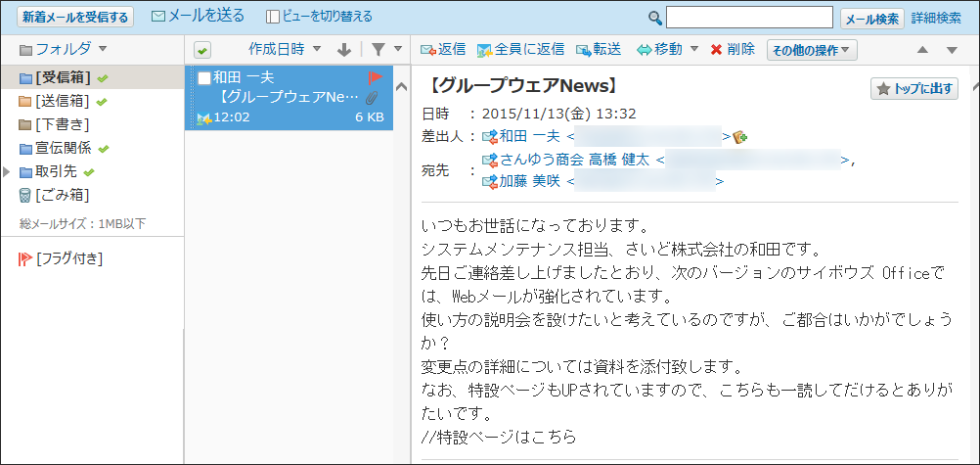Click recipient 加藤 美咲

[x=529, y=182]
